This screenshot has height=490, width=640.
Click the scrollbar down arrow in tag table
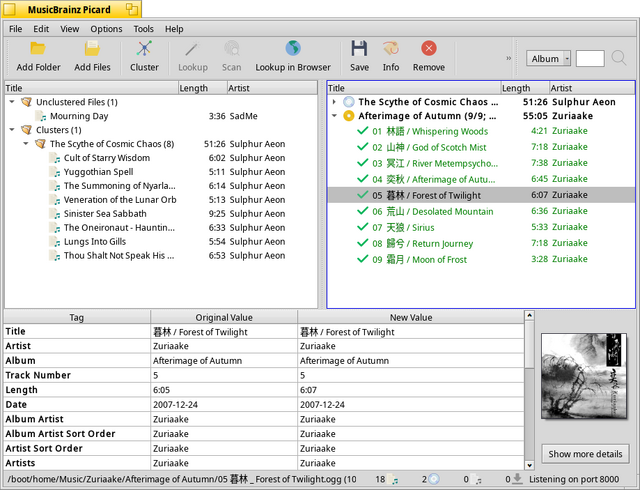pos(529,465)
